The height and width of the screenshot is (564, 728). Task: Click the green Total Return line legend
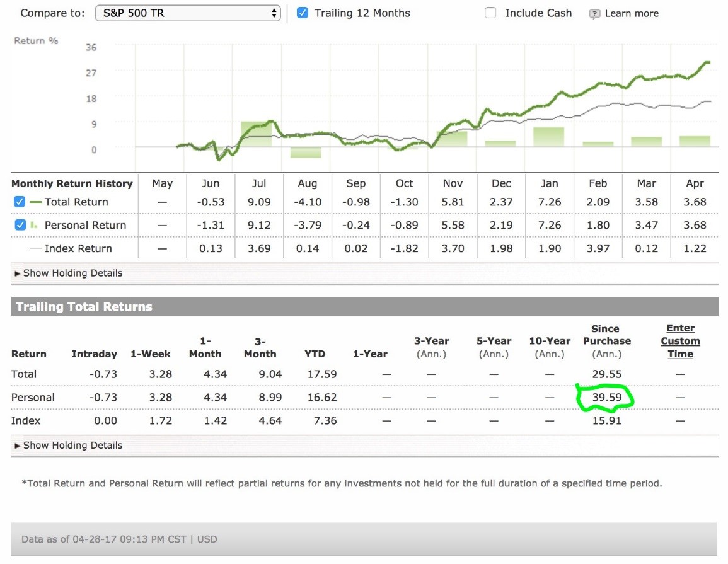click(36, 202)
